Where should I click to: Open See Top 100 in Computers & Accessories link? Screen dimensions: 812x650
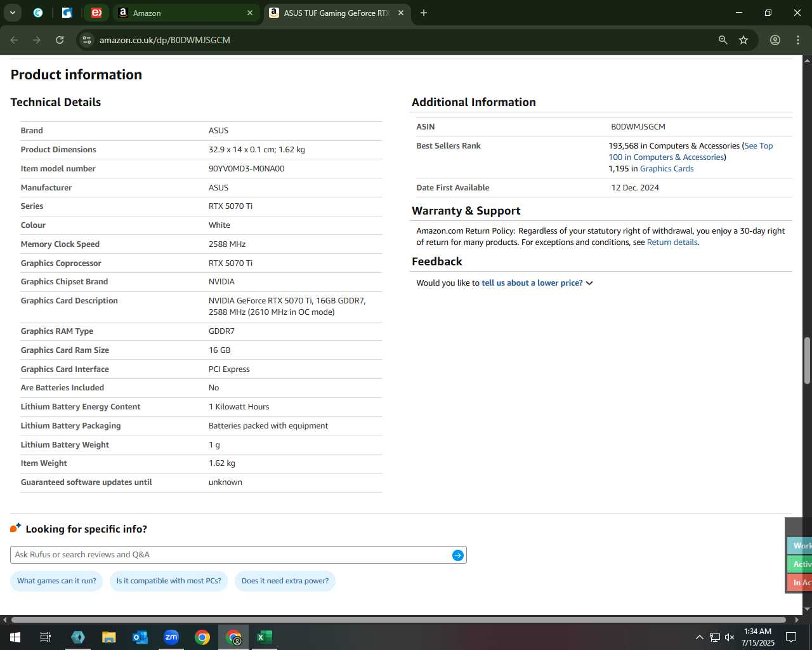pyautogui.click(x=691, y=152)
